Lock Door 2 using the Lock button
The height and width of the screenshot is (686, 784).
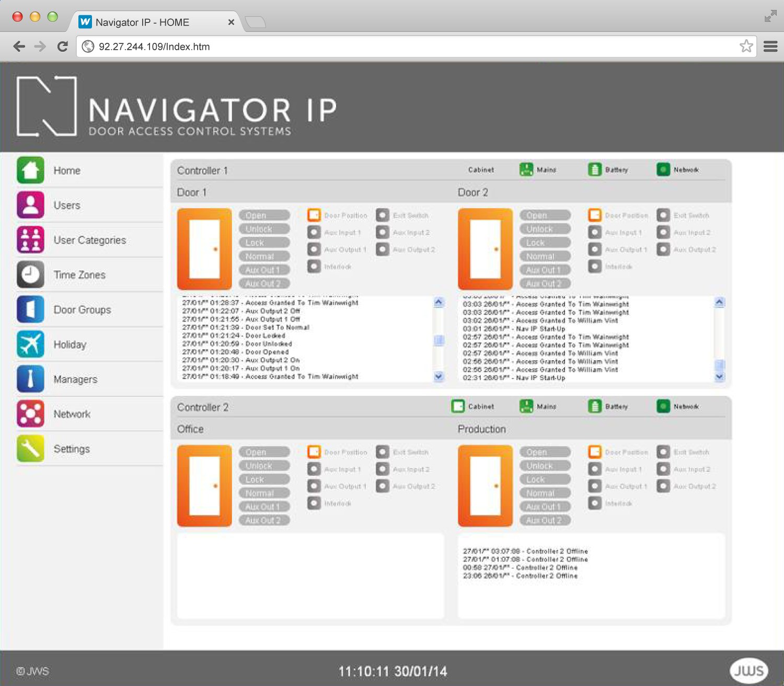click(545, 243)
